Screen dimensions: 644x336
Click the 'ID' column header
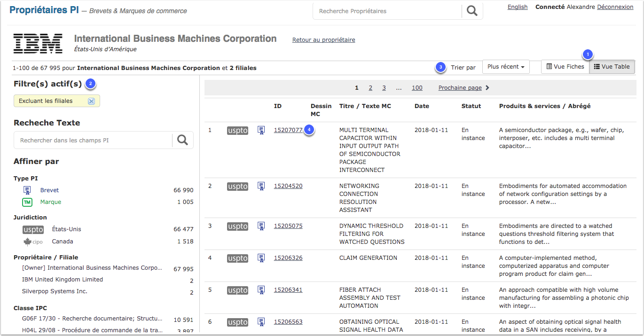(x=278, y=106)
